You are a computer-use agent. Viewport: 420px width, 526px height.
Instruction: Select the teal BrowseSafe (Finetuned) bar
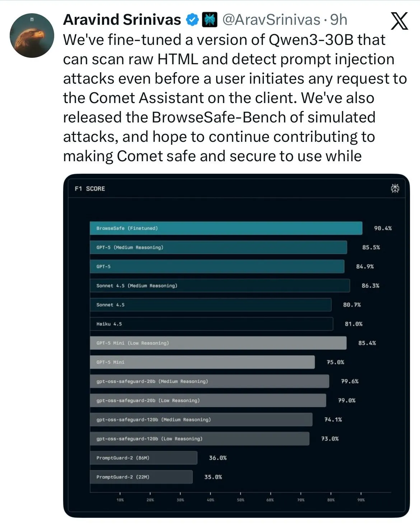pyautogui.click(x=226, y=228)
